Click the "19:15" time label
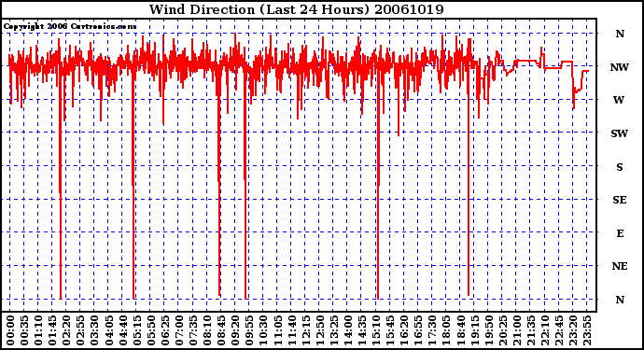 pos(474,330)
